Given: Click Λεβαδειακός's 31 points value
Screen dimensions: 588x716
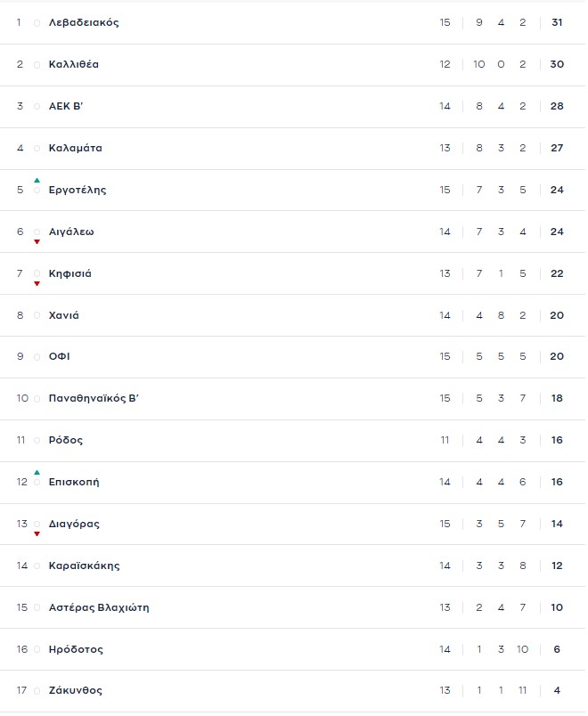Looking at the screenshot, I should 557,23.
